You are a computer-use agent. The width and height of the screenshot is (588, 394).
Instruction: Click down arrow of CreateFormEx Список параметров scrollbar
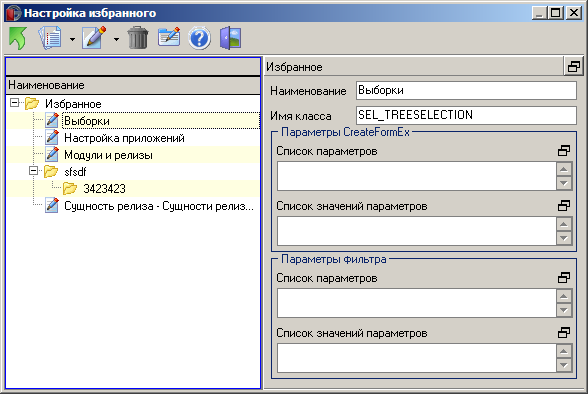pyautogui.click(x=564, y=183)
